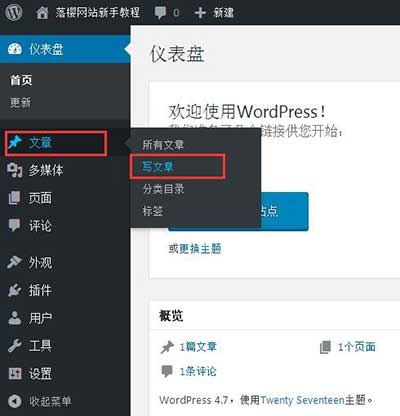Click the blue customize site button
The image size is (400, 416).
click(x=238, y=211)
